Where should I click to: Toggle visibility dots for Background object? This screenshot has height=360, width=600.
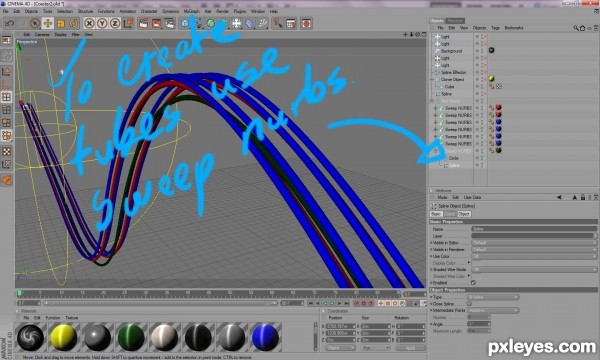[x=479, y=51]
